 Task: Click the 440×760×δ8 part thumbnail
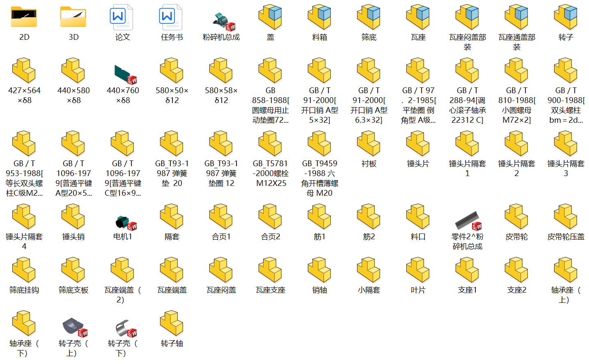[123, 73]
